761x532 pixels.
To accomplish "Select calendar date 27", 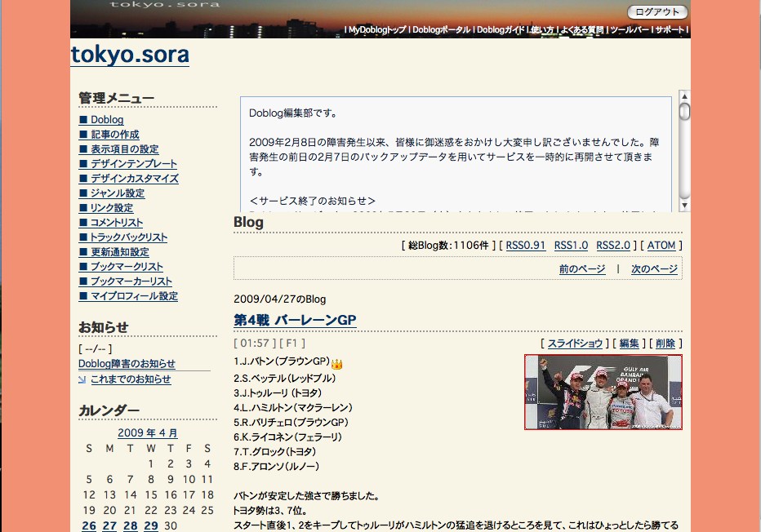I will click(x=109, y=525).
